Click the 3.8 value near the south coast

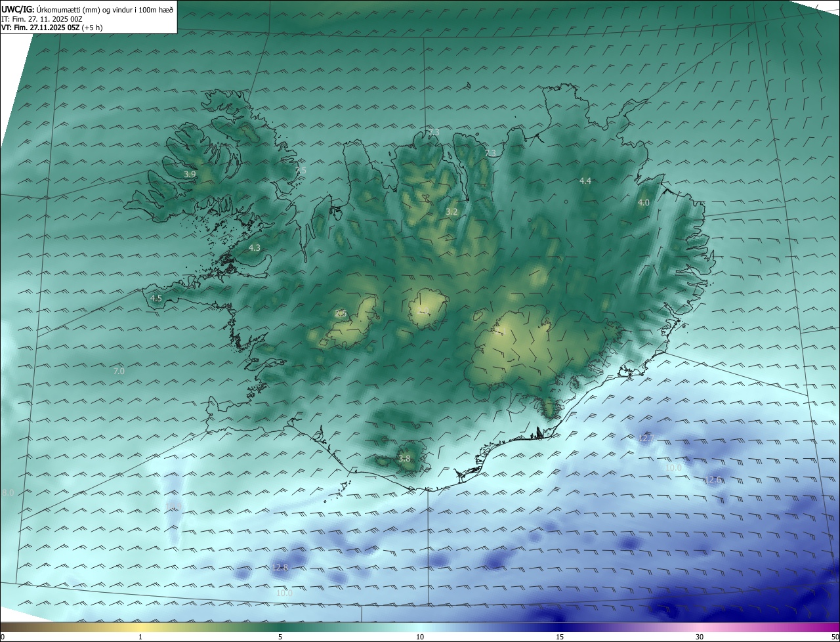point(404,458)
